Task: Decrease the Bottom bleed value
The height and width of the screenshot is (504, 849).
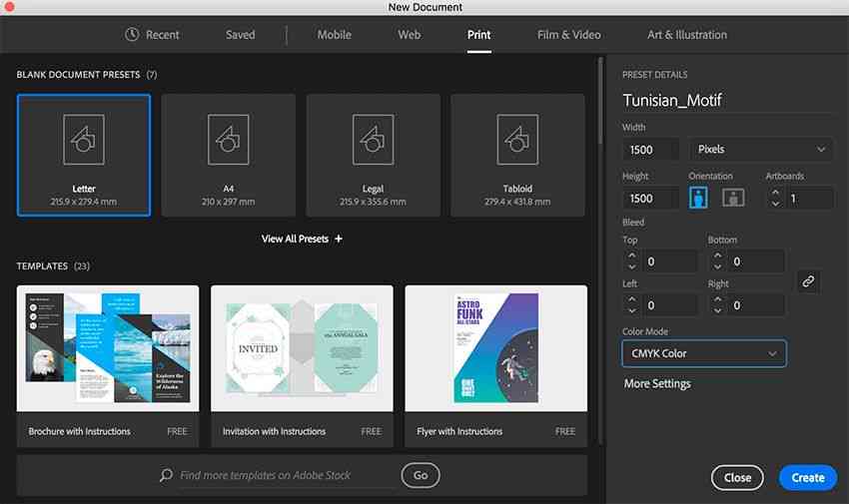Action: click(x=717, y=267)
